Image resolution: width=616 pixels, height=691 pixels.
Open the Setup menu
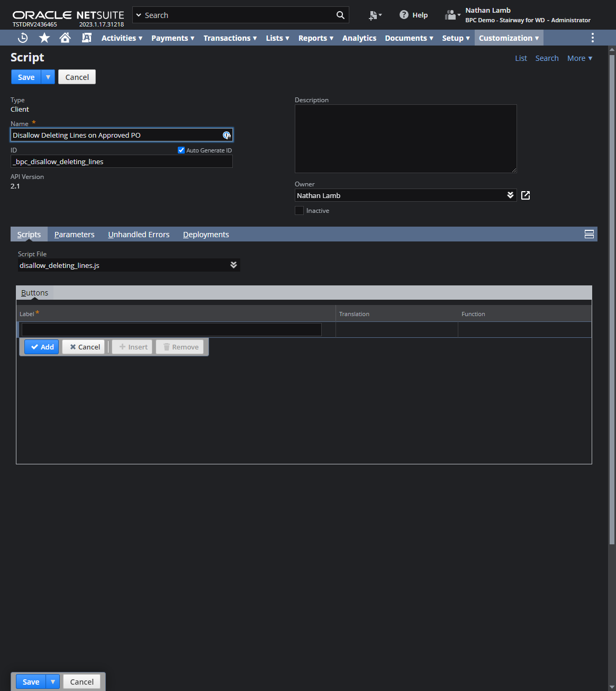coord(456,38)
